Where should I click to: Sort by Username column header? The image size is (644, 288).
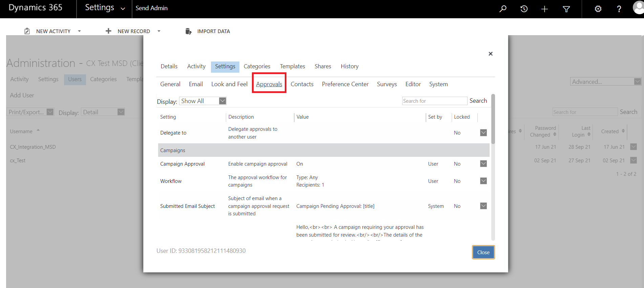(21, 131)
